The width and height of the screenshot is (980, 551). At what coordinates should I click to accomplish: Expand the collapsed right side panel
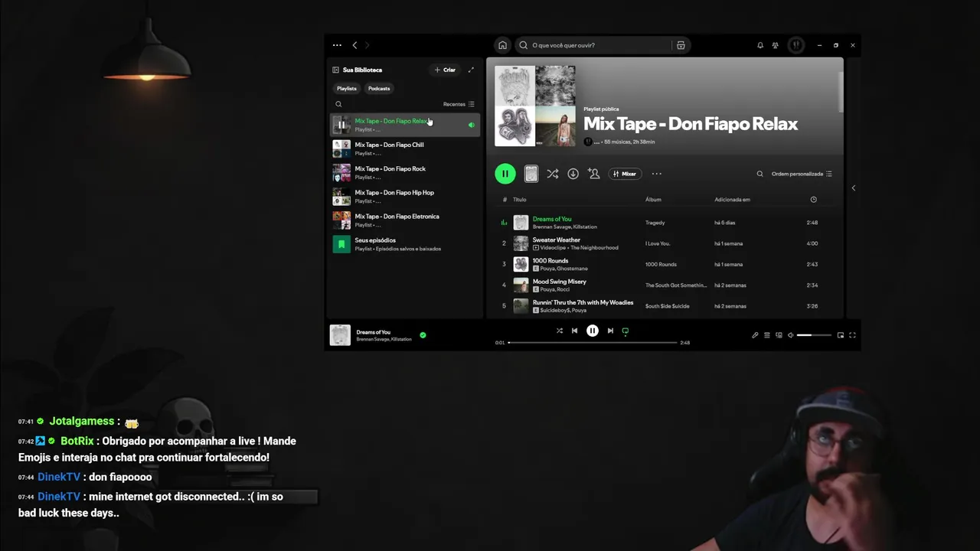coord(854,188)
